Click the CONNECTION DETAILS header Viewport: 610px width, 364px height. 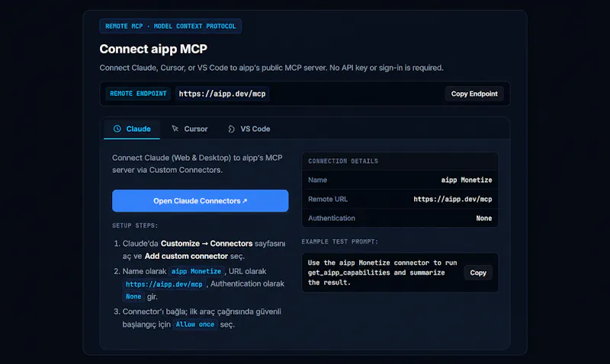point(343,161)
